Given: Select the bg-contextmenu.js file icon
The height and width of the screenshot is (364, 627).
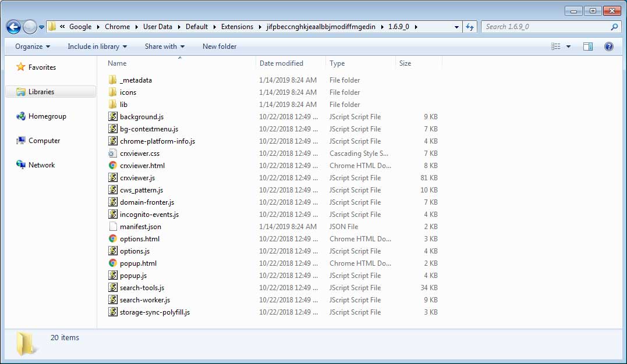Looking at the screenshot, I should point(113,129).
